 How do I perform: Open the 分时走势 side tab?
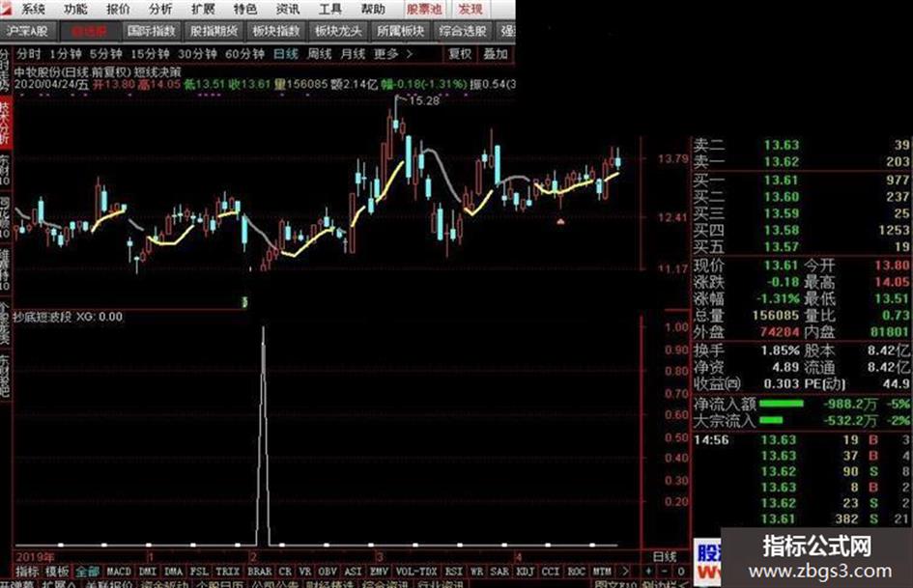[5, 70]
